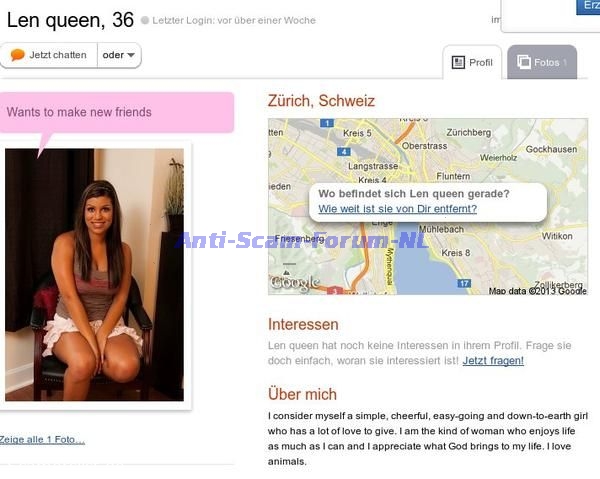Open the profile photo of Len queen
Screen dimensions: 600x479
coord(95,275)
